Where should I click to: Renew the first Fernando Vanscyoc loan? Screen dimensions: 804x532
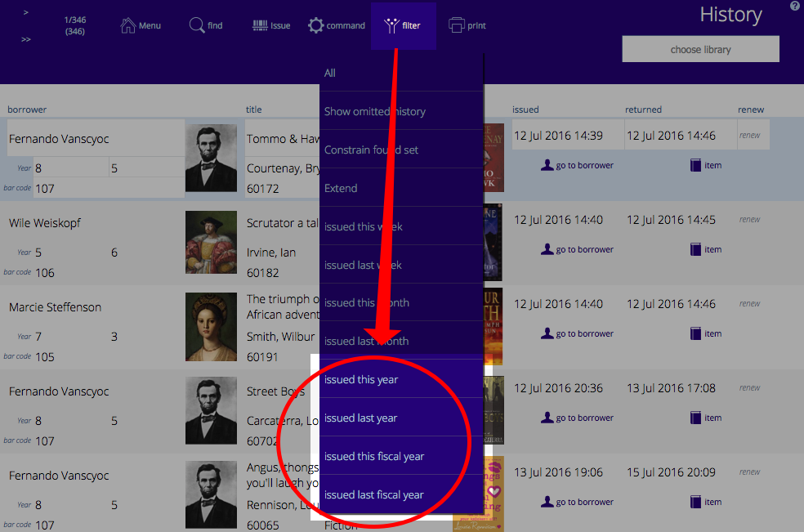click(749, 136)
